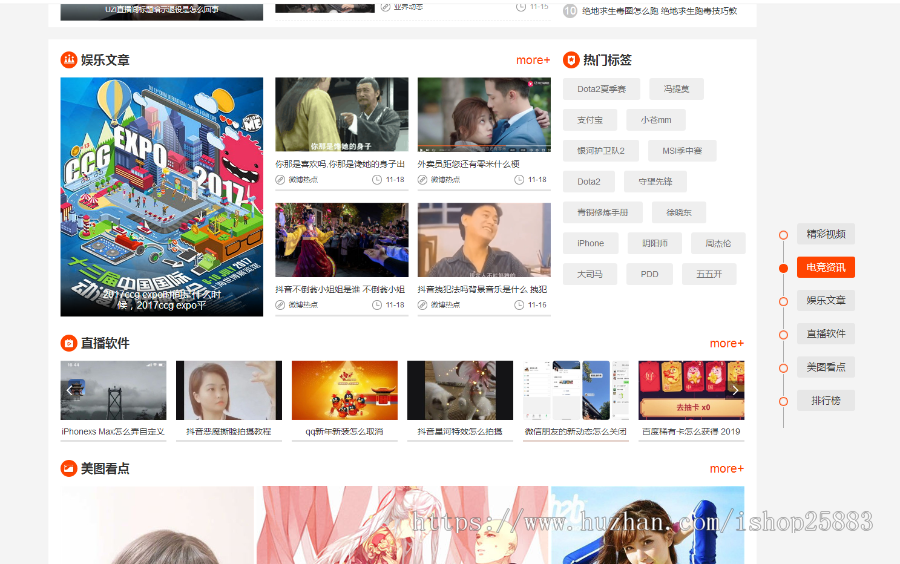
Task: Open thumbnail of 你那是喜欢吗 article
Action: pos(342,115)
